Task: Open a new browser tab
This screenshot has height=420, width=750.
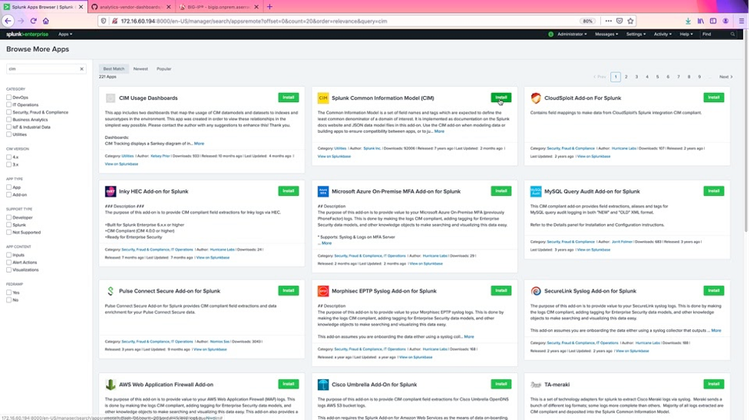Action: 269,7
